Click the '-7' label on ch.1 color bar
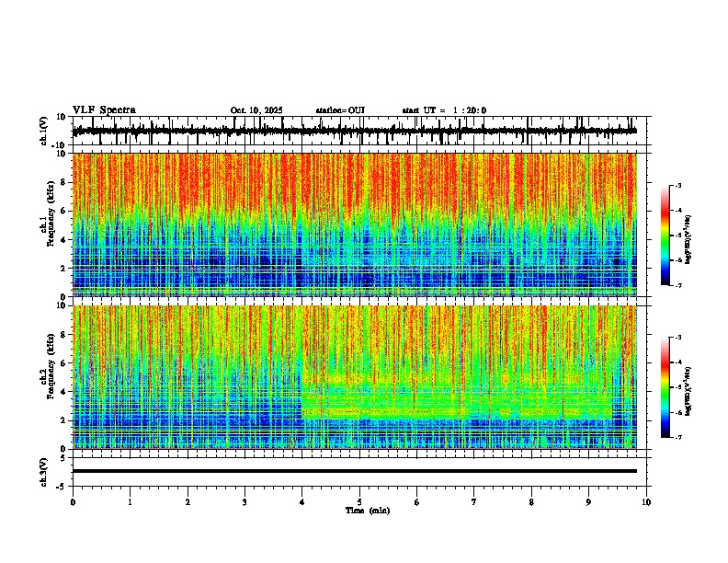The height and width of the screenshot is (563, 728). (x=677, y=285)
